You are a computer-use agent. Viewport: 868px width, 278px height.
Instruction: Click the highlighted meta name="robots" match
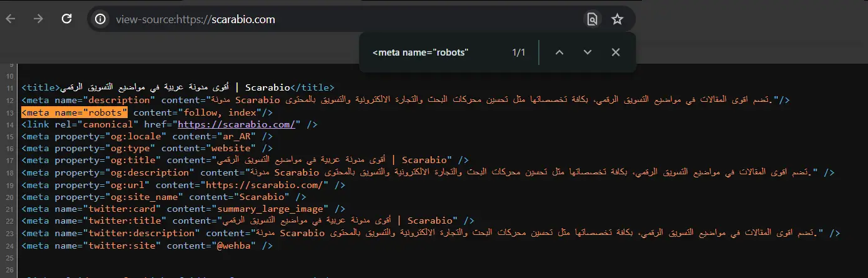[x=74, y=112]
